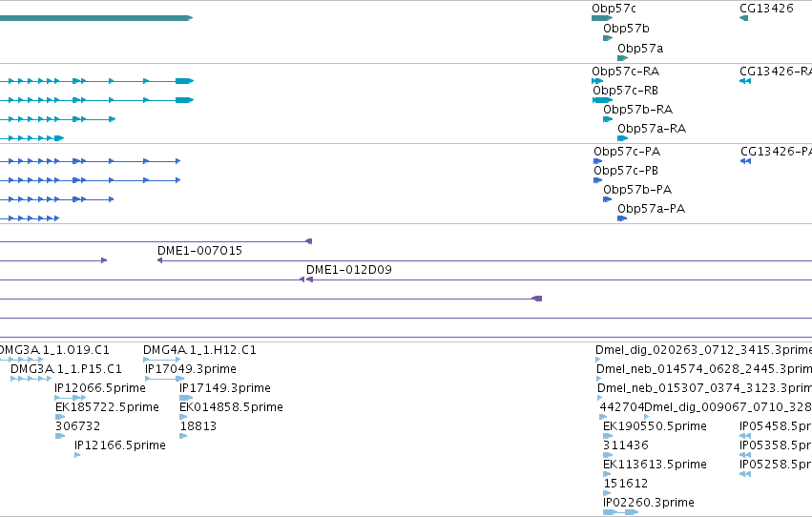812x517 pixels.
Task: Select transcript Obp57a-RA
Action: point(652,129)
